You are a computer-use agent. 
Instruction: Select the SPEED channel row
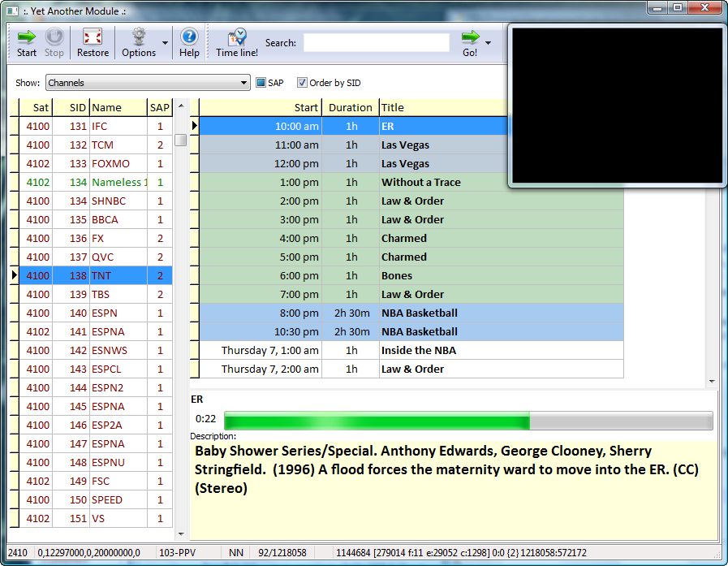point(96,499)
